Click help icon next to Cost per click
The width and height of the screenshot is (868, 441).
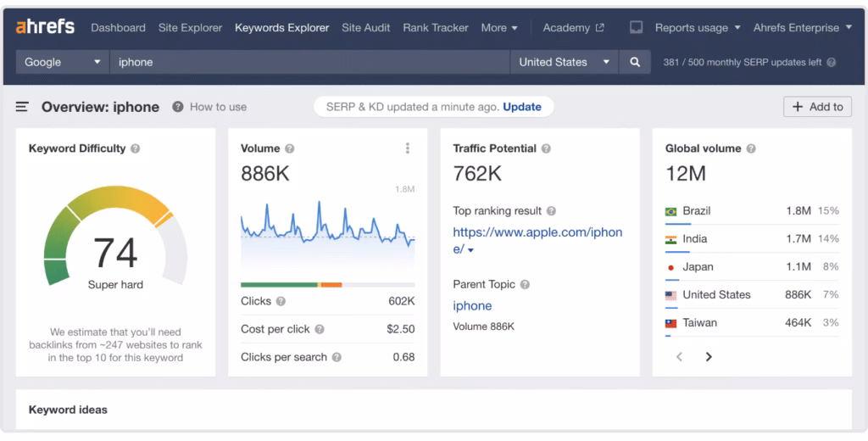[x=320, y=329]
